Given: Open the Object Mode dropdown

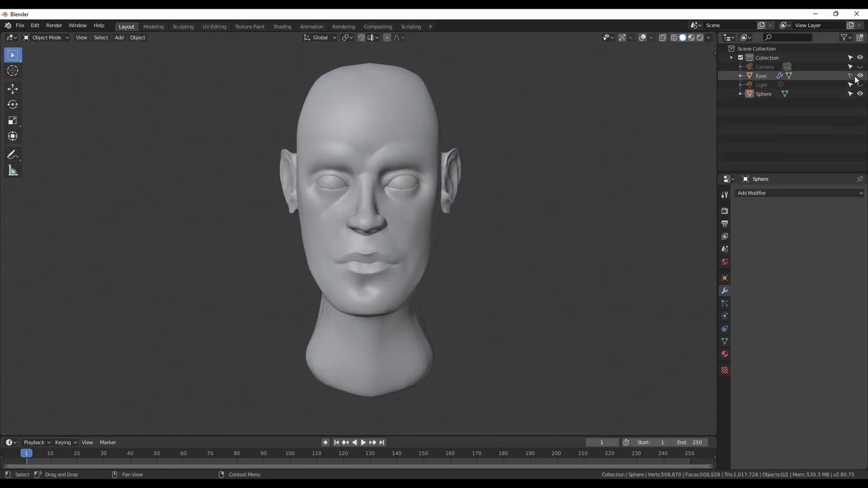Looking at the screenshot, I should coord(46,37).
